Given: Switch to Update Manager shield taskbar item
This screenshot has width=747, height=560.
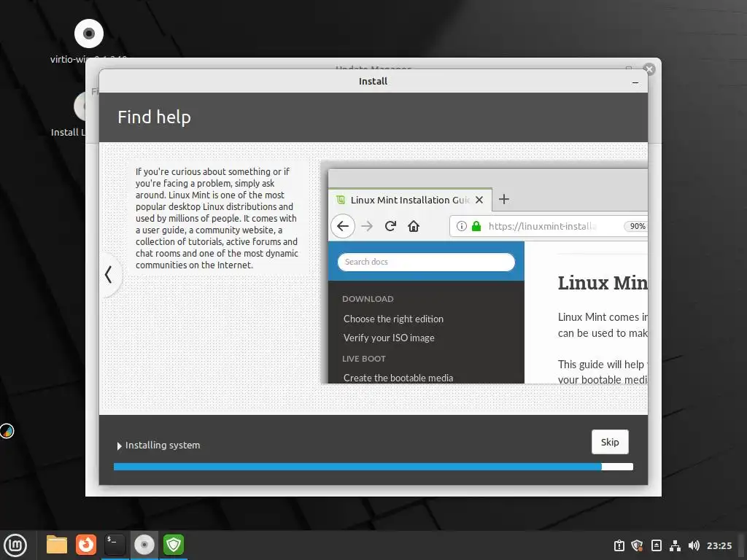Looking at the screenshot, I should (x=174, y=545).
